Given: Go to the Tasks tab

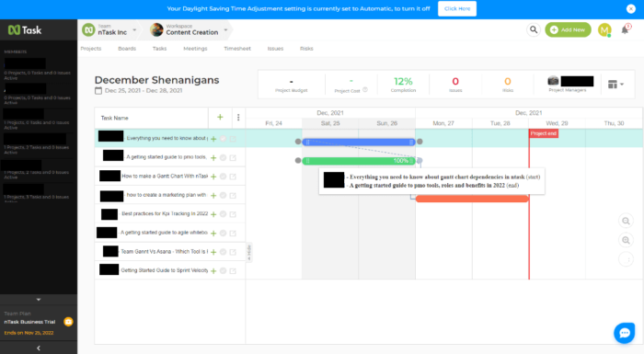Looking at the screenshot, I should pyautogui.click(x=159, y=49).
